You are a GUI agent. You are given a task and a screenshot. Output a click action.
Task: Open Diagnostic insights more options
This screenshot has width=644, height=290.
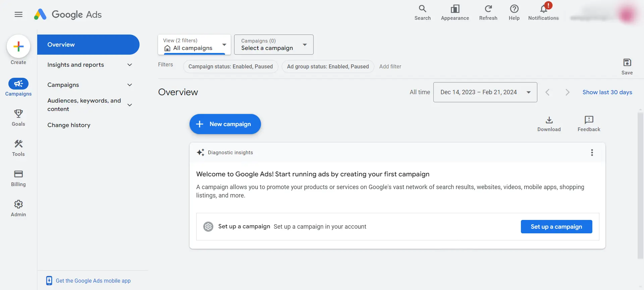tap(592, 153)
